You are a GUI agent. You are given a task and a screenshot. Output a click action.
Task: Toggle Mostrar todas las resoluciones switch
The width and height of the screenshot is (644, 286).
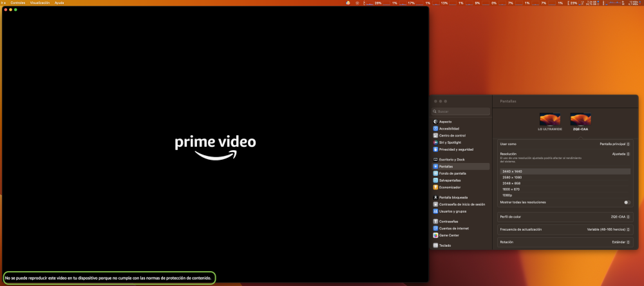point(627,202)
